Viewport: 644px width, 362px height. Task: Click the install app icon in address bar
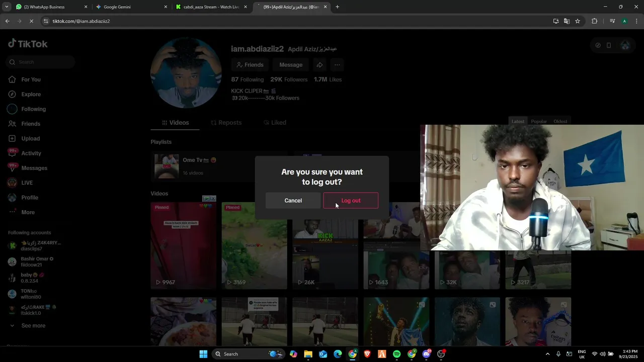[x=556, y=21]
